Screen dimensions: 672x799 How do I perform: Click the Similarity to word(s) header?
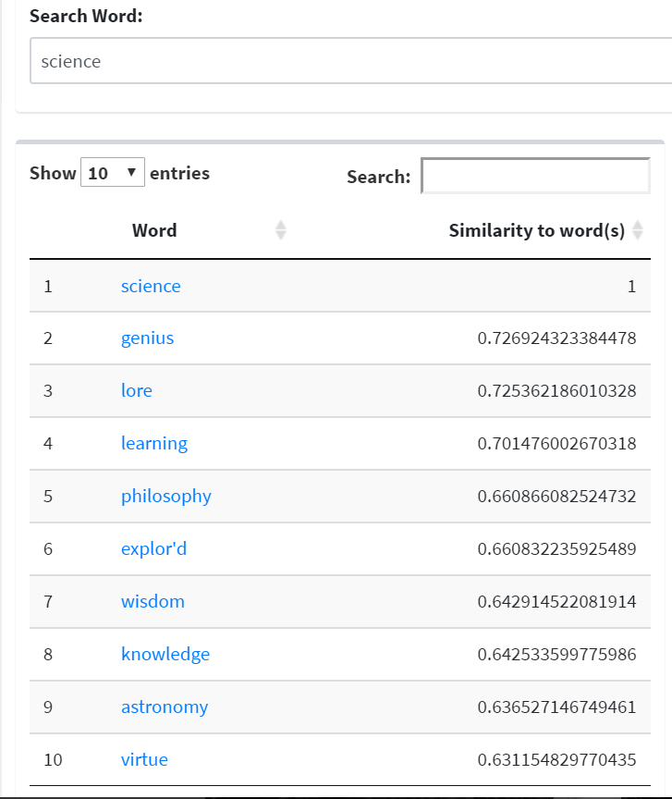tap(536, 230)
